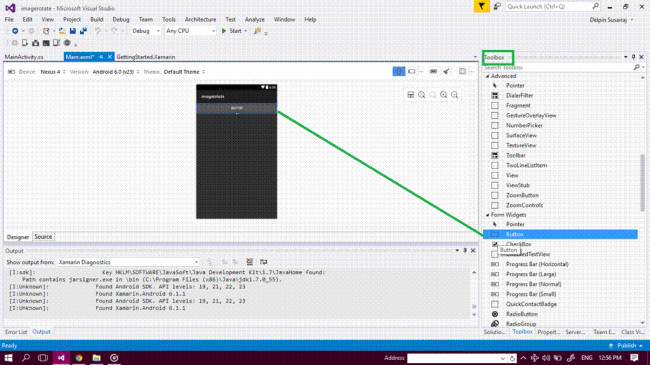Select the Button widget in Toolbox
The width and height of the screenshot is (650, 365).
click(x=560, y=234)
